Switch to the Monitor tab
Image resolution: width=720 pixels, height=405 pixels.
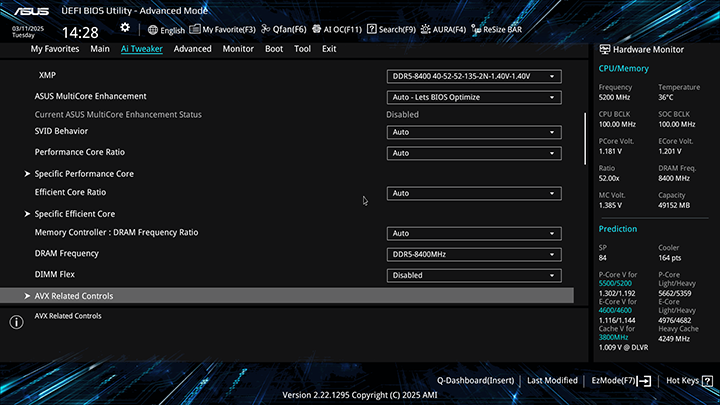pos(238,48)
